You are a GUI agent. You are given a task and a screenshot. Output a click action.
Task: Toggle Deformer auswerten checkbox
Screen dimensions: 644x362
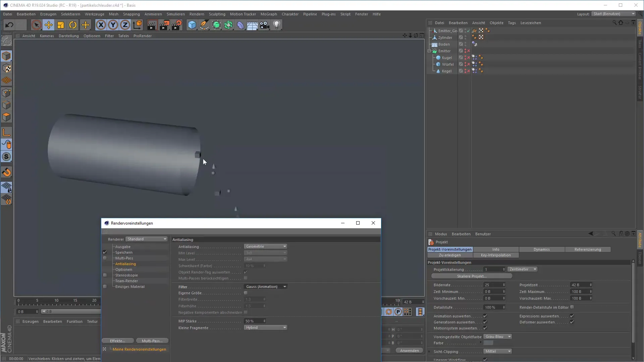click(572, 322)
